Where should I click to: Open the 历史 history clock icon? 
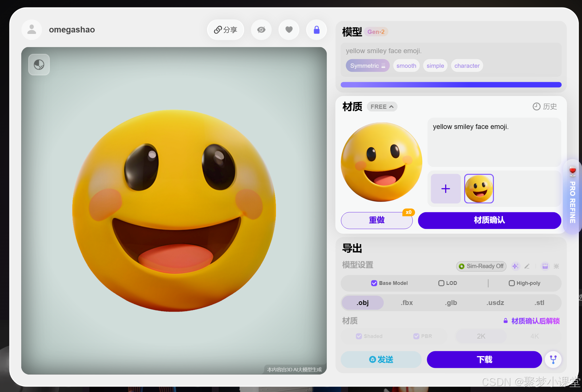[x=536, y=107]
